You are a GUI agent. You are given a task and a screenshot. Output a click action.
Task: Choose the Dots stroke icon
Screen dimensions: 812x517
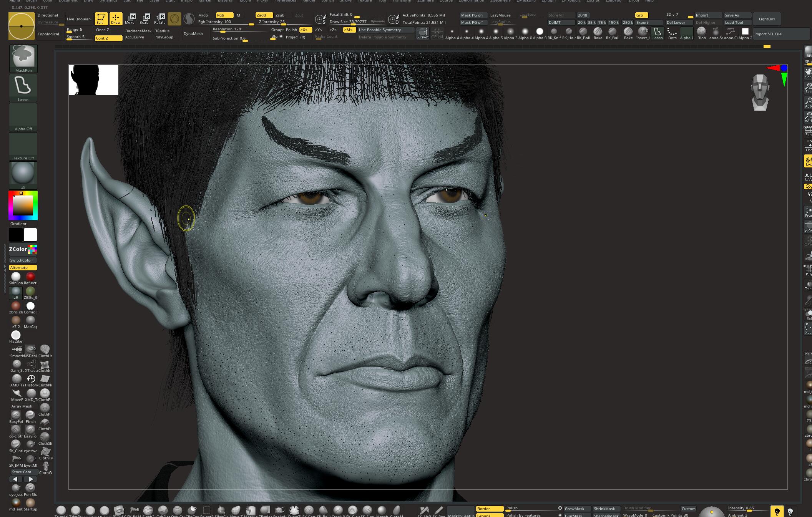tap(672, 33)
